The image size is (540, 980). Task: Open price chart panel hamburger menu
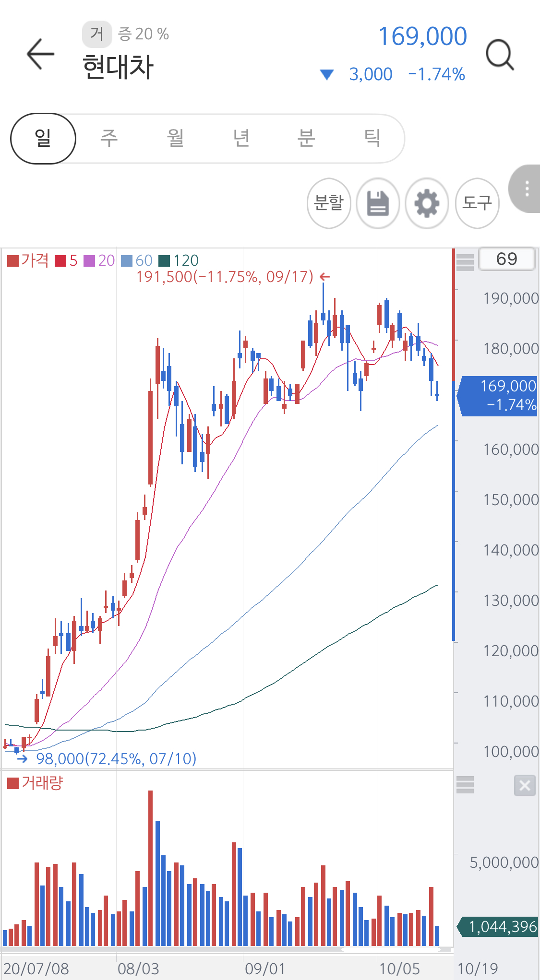pyautogui.click(x=465, y=262)
